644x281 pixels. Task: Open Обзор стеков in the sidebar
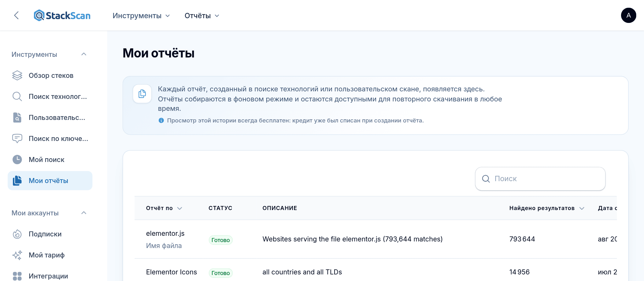pyautogui.click(x=50, y=75)
